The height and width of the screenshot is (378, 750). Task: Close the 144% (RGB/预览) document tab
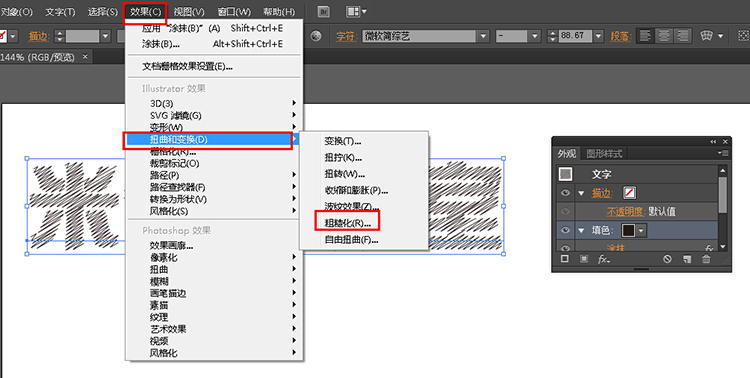pos(85,56)
